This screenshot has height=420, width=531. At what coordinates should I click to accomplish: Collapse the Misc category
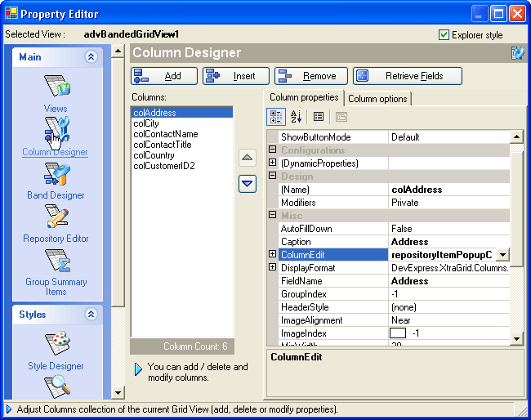[273, 215]
